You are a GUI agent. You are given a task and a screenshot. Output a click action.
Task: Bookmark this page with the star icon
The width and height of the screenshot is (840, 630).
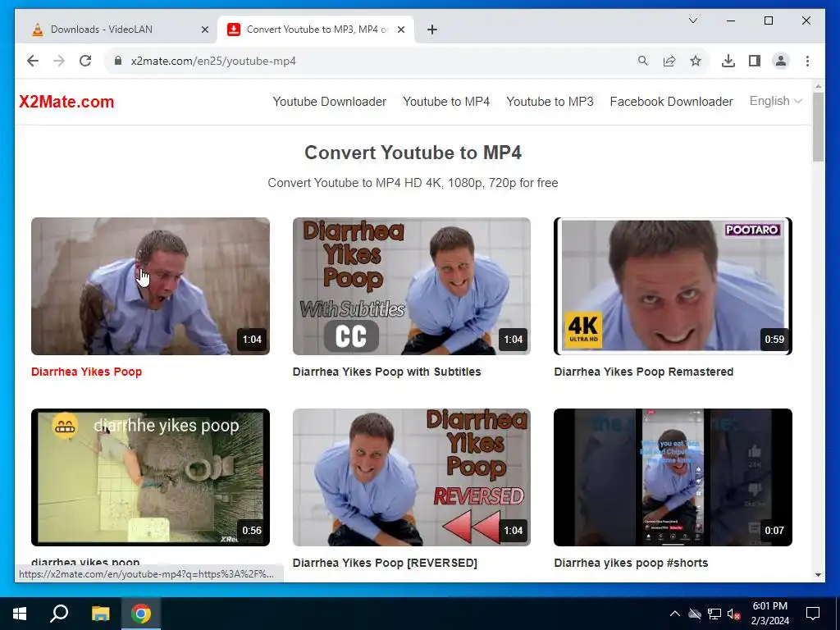coord(696,61)
